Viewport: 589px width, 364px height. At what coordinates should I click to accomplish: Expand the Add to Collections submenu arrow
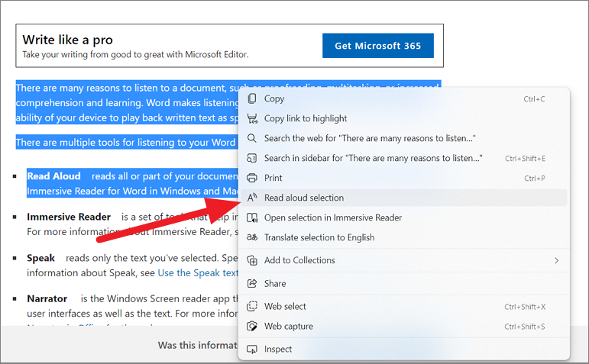(557, 260)
